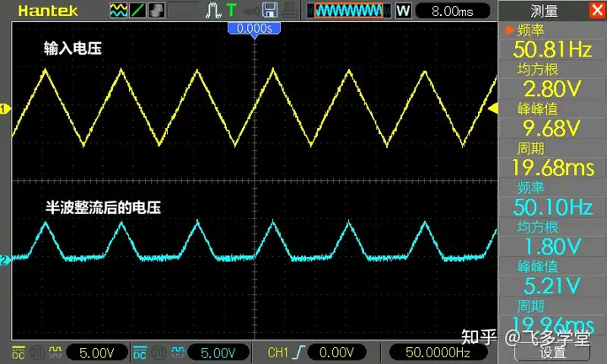Click the yellow CH1 probe waveform icon
Image resolution: width=607 pixels, height=364 pixels.
[x=55, y=352]
